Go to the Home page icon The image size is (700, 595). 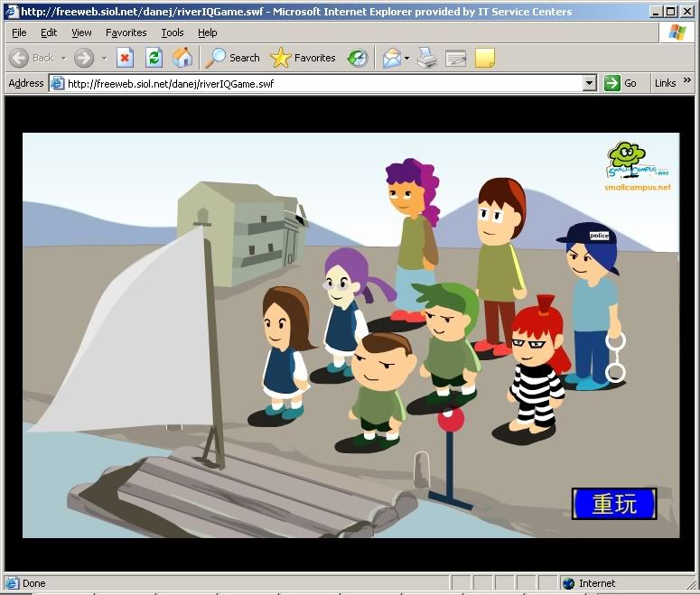(x=182, y=58)
